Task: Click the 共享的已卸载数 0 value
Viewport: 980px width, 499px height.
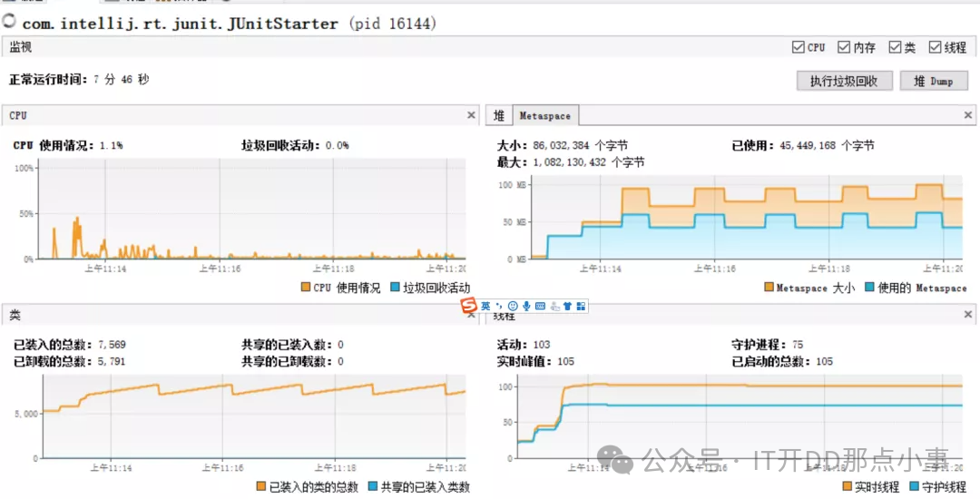Action: click(x=292, y=362)
